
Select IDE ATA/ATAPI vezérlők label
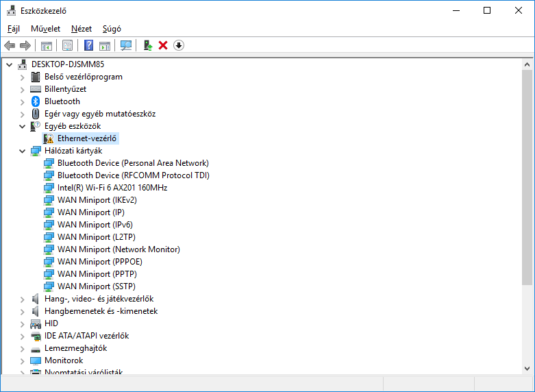87,336
